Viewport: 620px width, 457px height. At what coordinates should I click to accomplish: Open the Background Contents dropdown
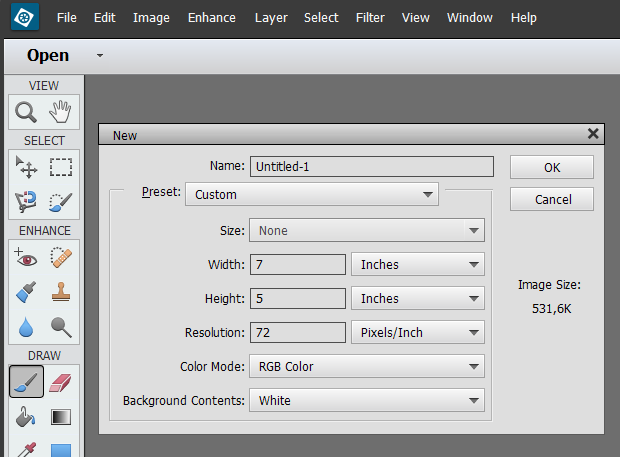366,401
